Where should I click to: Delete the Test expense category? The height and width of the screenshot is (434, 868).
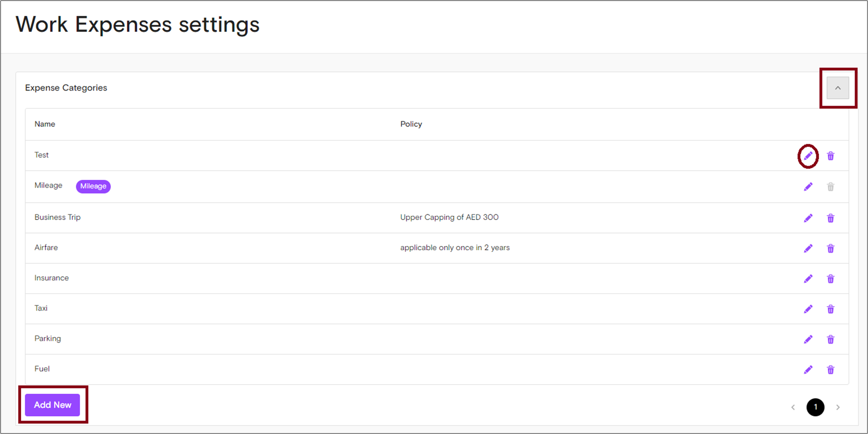tap(831, 156)
